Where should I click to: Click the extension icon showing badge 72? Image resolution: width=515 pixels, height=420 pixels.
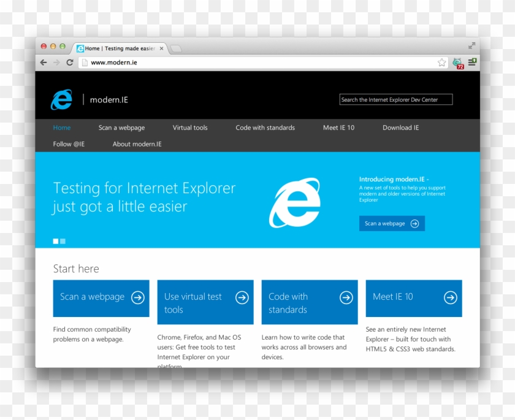point(457,62)
